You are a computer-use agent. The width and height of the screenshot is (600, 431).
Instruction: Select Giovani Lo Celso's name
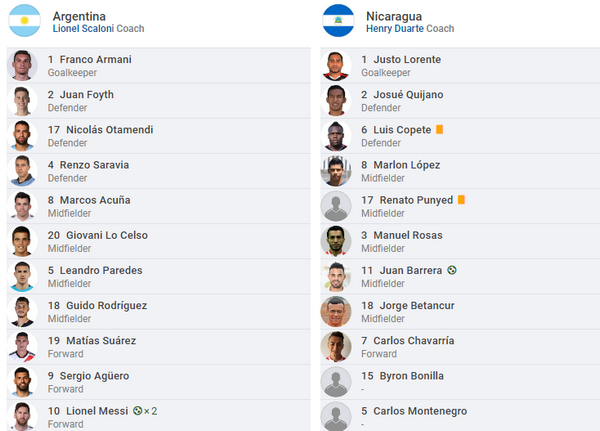point(103,235)
